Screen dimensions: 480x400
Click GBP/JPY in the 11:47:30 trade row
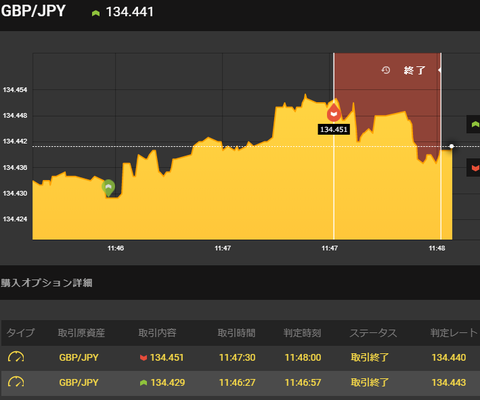pos(79,358)
